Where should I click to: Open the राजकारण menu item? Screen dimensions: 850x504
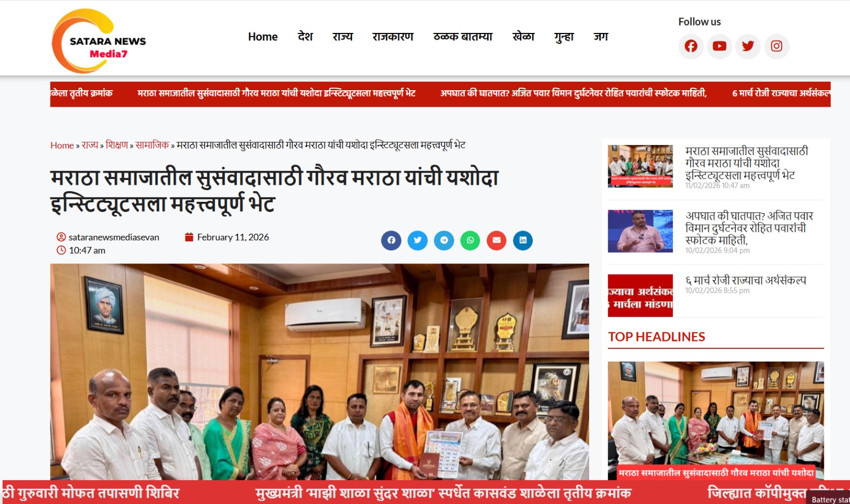[x=393, y=37]
